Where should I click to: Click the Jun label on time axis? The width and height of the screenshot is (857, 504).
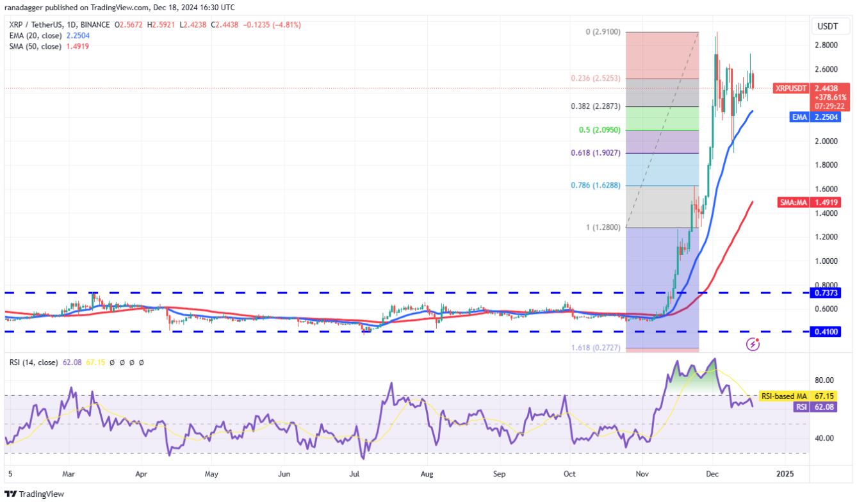point(284,475)
